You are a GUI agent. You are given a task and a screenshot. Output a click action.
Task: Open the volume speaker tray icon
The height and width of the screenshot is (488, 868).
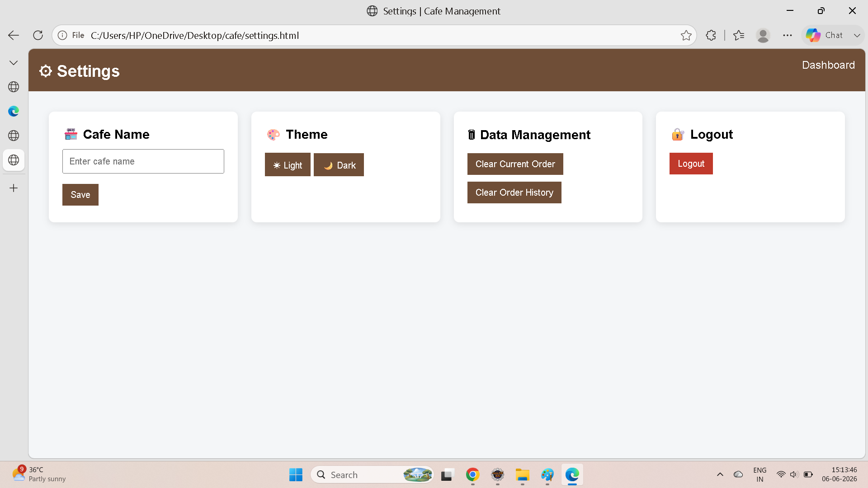[793, 474]
